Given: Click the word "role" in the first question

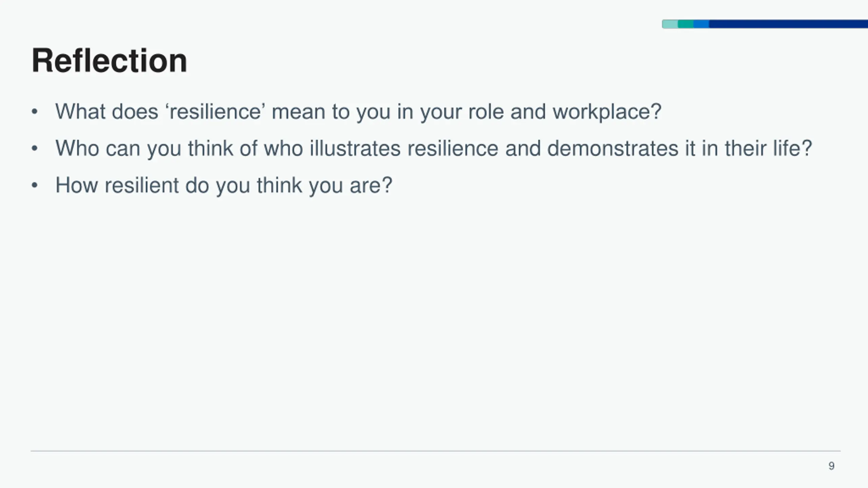Looking at the screenshot, I should coord(486,112).
